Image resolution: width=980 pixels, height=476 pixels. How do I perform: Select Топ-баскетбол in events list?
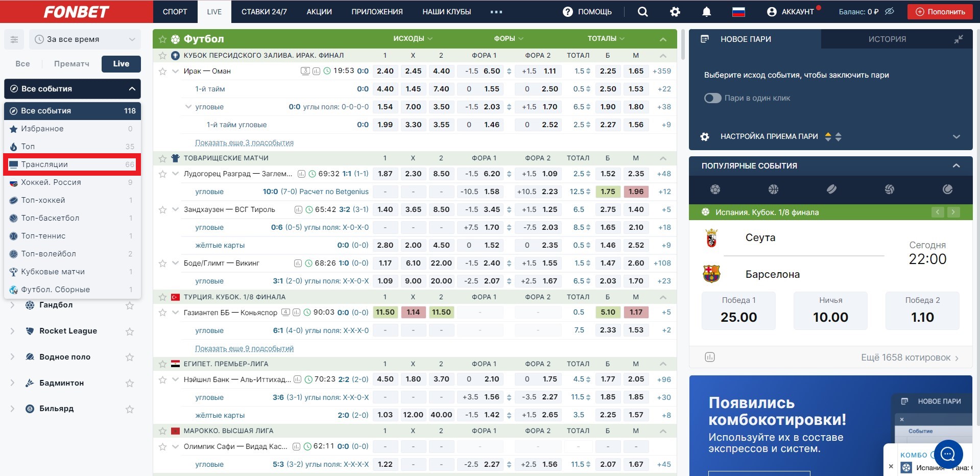[x=73, y=218]
